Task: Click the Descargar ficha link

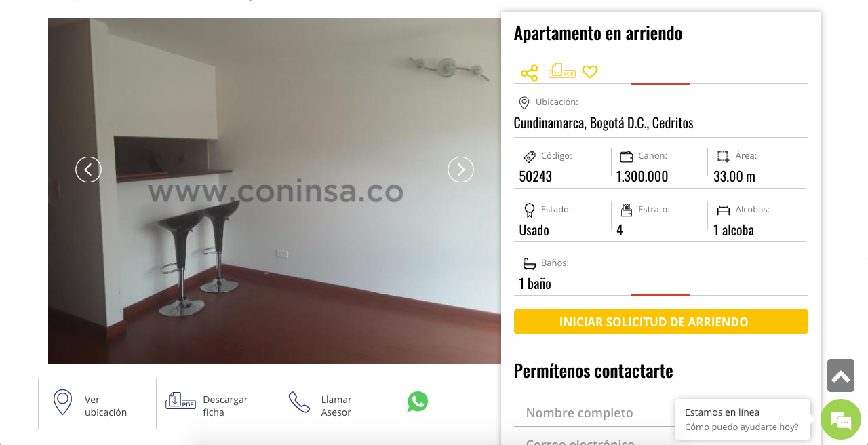Action: pos(225,406)
